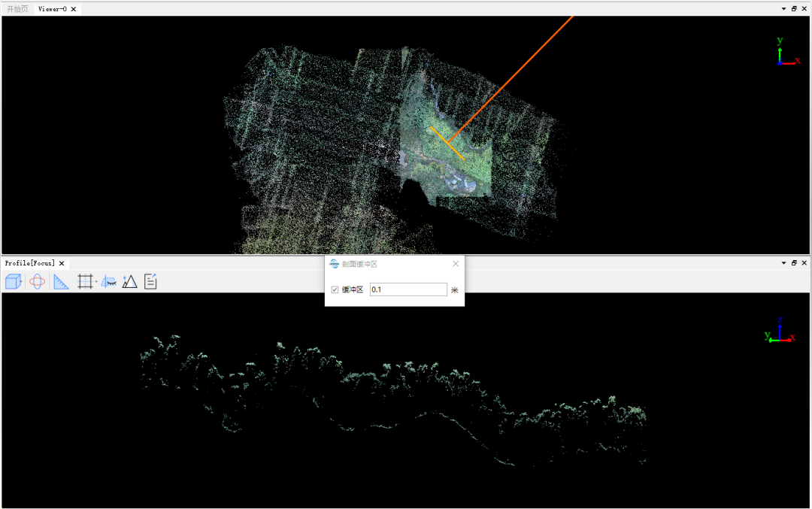Float the Viewer-0 panel with restore icon
This screenshot has height=509, width=812.
[794, 9]
